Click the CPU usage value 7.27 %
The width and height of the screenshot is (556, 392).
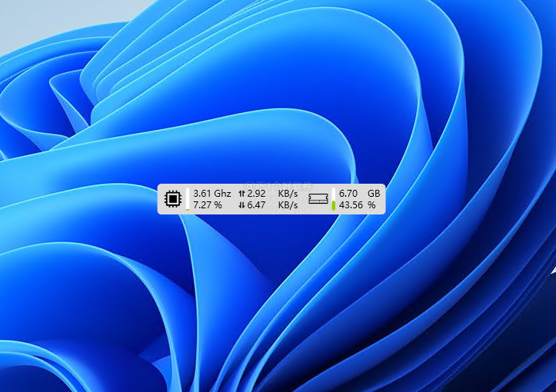pos(208,205)
